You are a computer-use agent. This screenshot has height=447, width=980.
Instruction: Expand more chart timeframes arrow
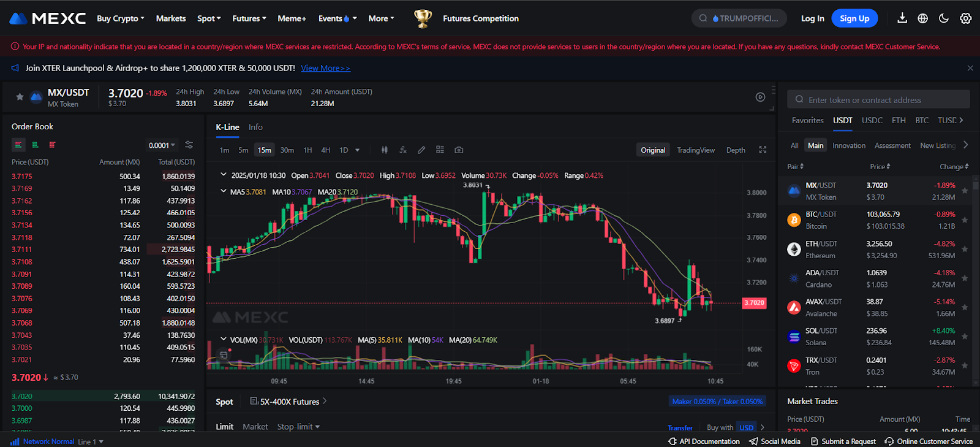pyautogui.click(x=357, y=150)
